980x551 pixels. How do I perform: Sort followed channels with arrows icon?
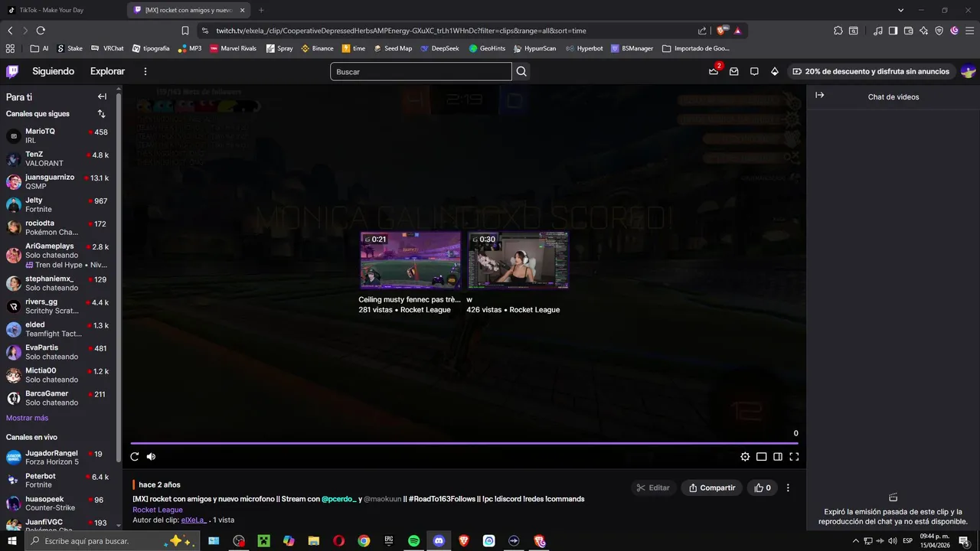[101, 113]
